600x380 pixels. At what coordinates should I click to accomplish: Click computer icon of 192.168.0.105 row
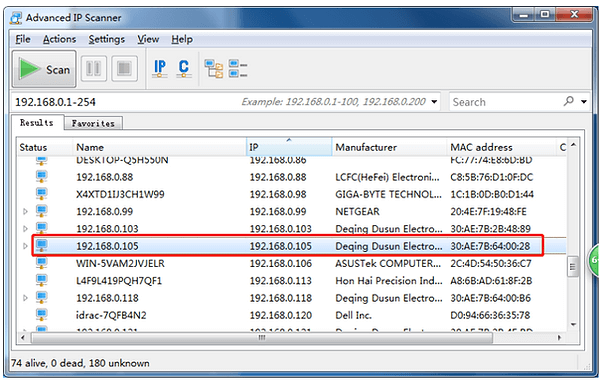[41, 245]
